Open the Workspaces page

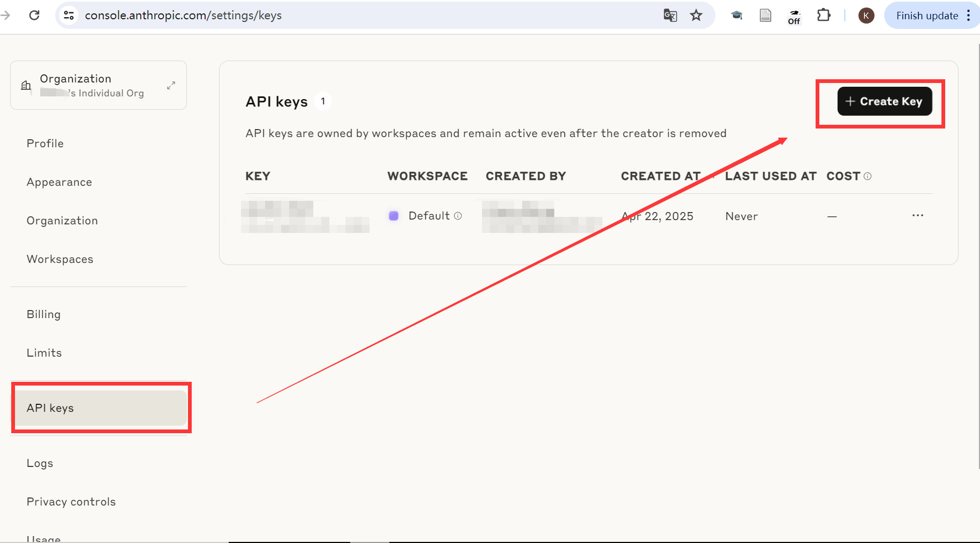(60, 259)
